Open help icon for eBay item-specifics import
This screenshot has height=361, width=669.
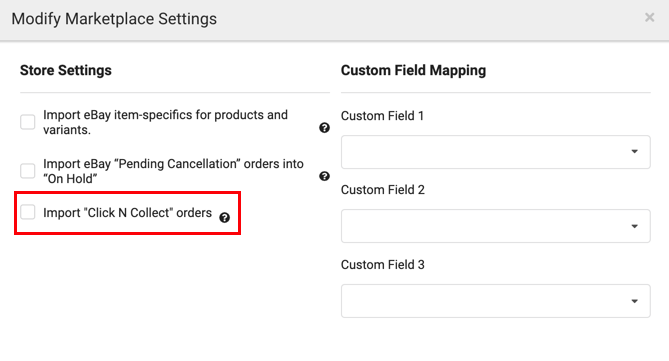coord(324,128)
